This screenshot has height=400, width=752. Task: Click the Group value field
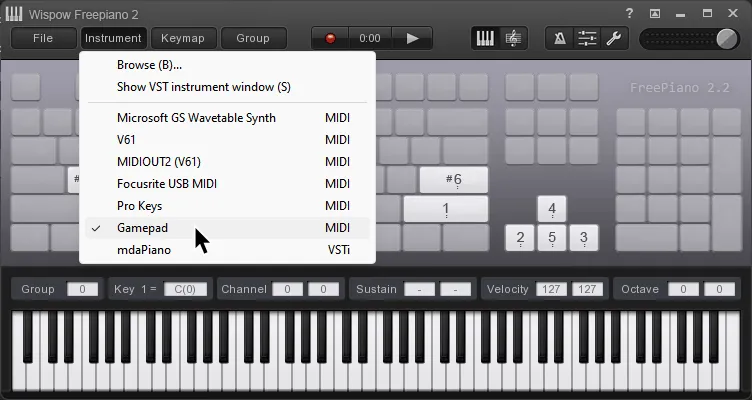click(82, 289)
